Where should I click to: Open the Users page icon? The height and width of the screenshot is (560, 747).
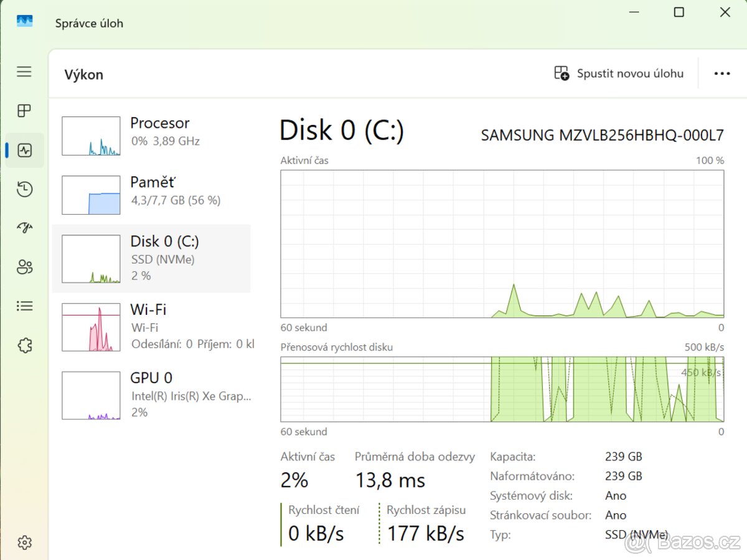pos(24,268)
